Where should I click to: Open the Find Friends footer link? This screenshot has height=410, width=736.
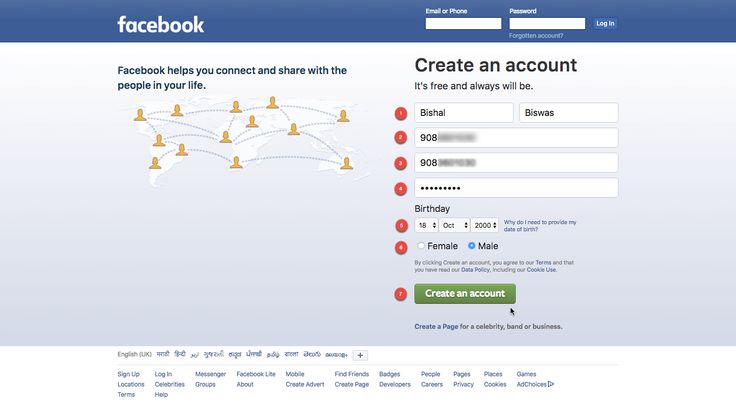point(351,374)
